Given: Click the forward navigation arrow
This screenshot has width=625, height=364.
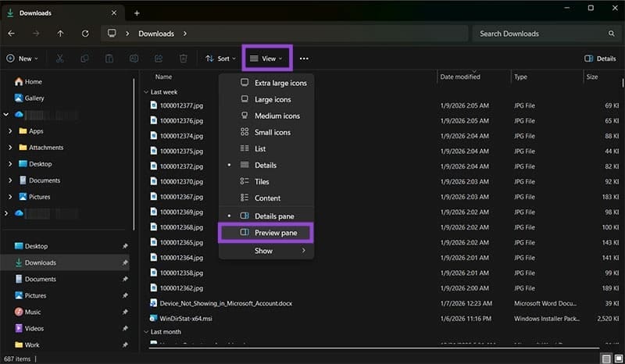Looking at the screenshot, I should pyautogui.click(x=36, y=34).
